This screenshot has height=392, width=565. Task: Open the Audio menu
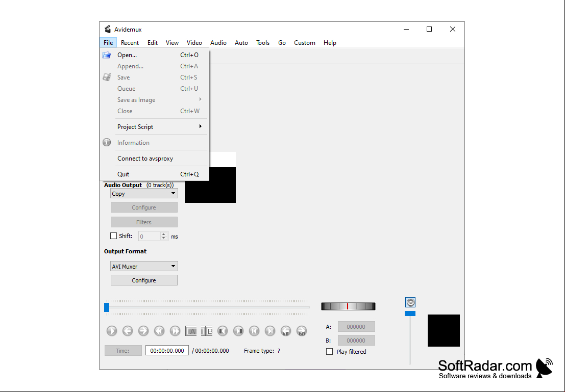218,42
